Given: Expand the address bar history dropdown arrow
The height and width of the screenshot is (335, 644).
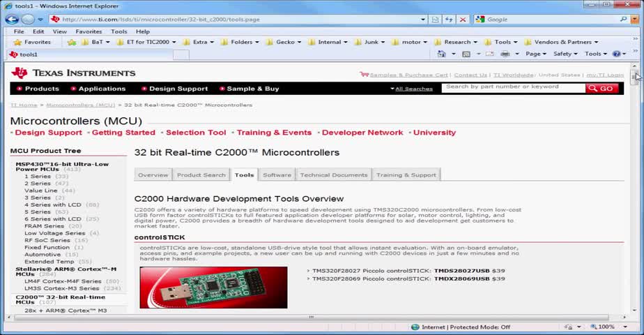Looking at the screenshot, I should pos(423,20).
